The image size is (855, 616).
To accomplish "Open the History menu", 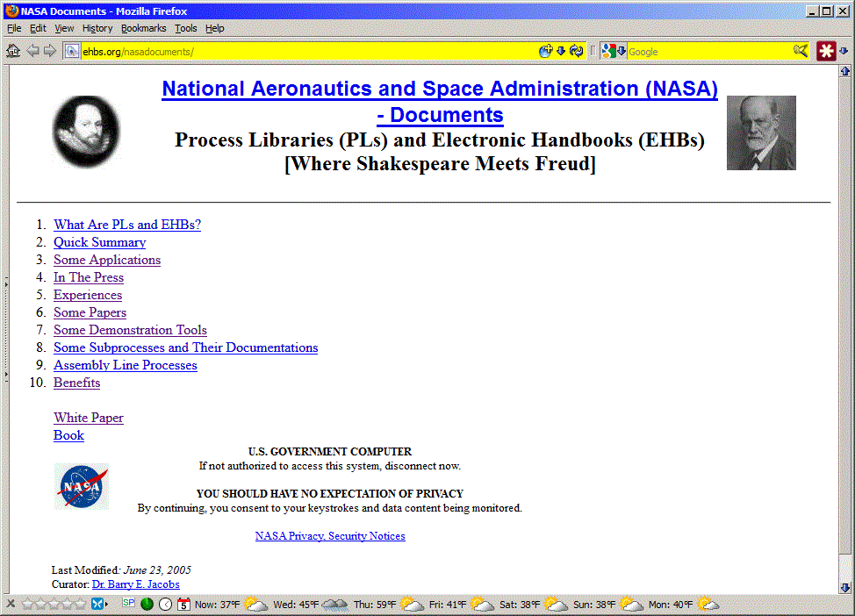I will pos(97,28).
